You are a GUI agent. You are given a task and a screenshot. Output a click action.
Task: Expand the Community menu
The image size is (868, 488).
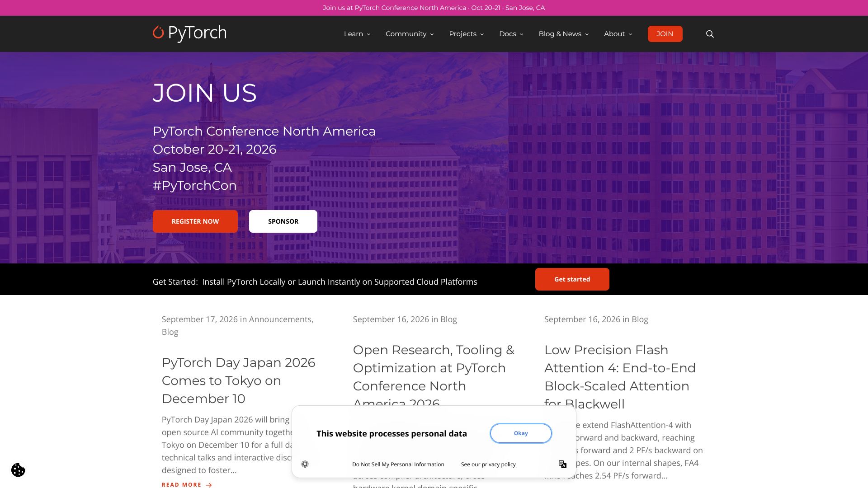410,34
